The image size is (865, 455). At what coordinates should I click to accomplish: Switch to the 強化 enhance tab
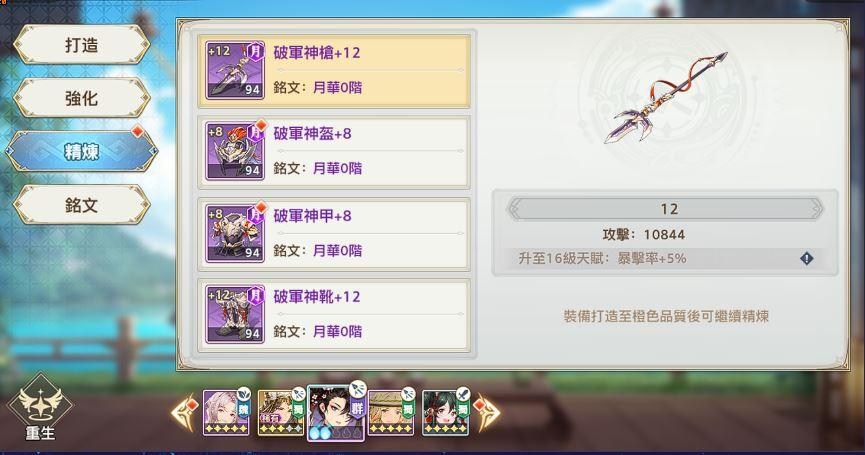[x=82, y=98]
